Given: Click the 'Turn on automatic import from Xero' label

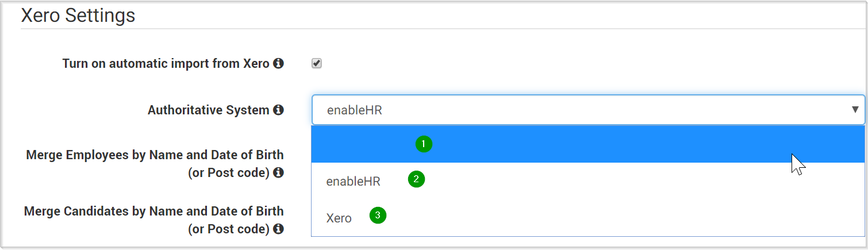Looking at the screenshot, I should 166,63.
